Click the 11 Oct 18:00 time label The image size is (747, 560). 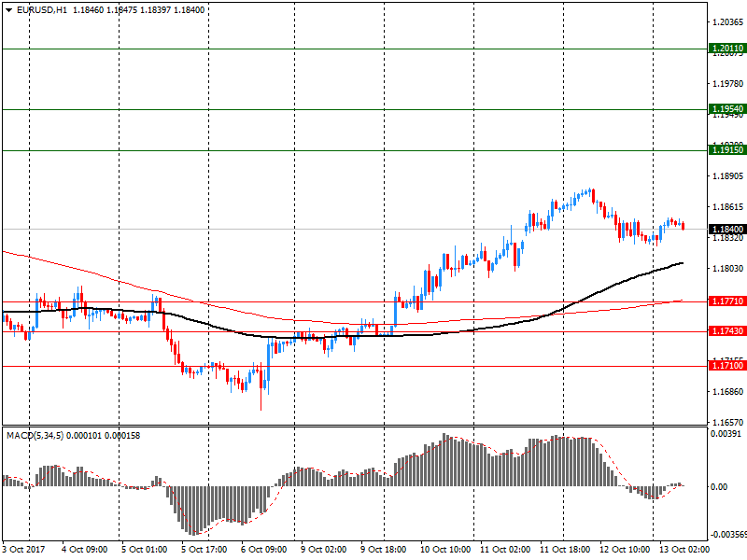point(565,550)
